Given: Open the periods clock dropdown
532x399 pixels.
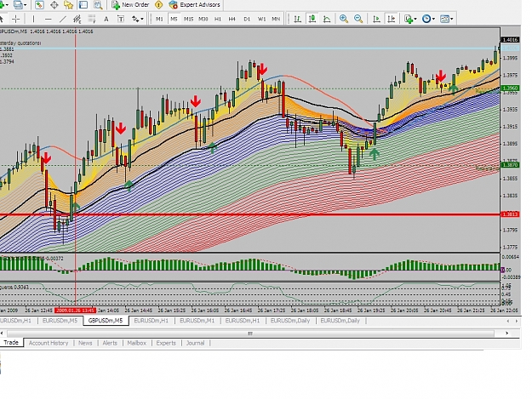Looking at the screenshot, I should point(428,19).
